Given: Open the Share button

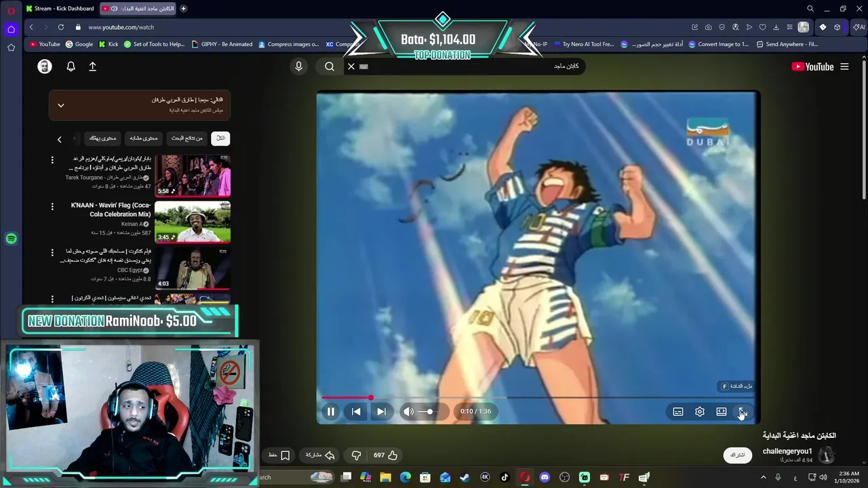Looking at the screenshot, I should (x=320, y=455).
